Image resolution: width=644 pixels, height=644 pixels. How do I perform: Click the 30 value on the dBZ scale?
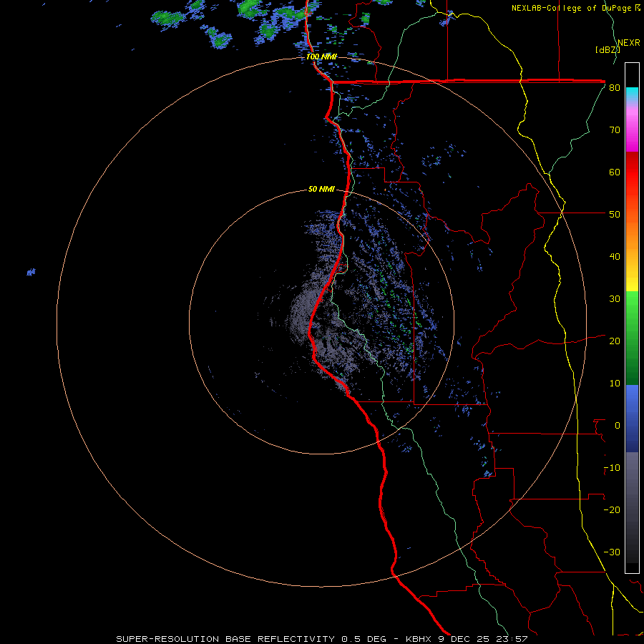[615, 299]
